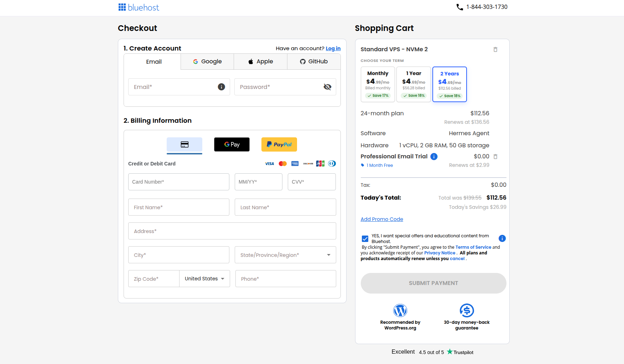
Task: Click the Submit Payment button
Action: pyautogui.click(x=433, y=283)
